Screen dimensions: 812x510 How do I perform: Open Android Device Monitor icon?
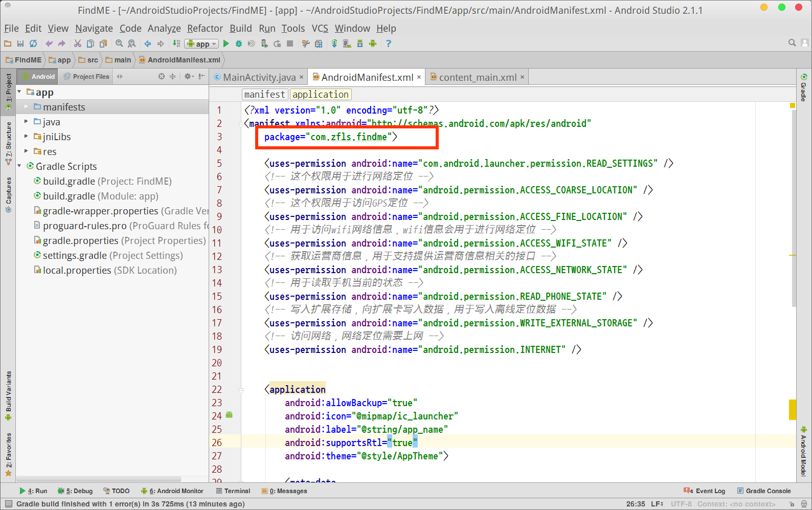pyautogui.click(x=373, y=43)
